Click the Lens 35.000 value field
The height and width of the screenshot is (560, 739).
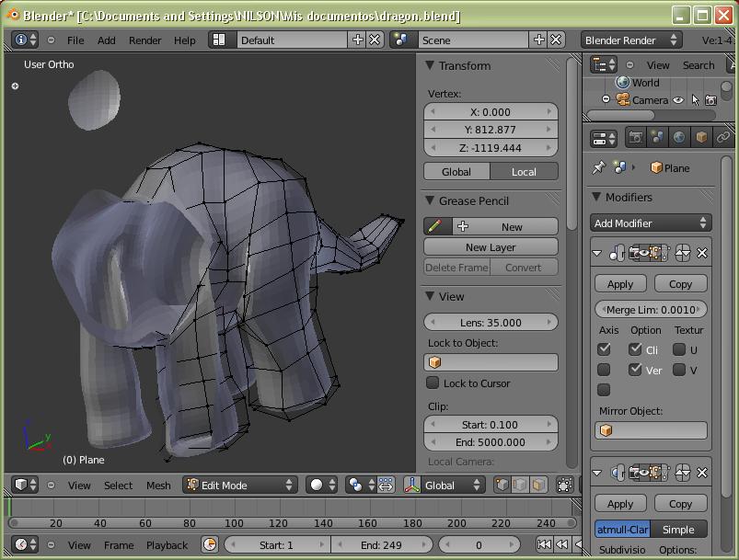pos(491,323)
